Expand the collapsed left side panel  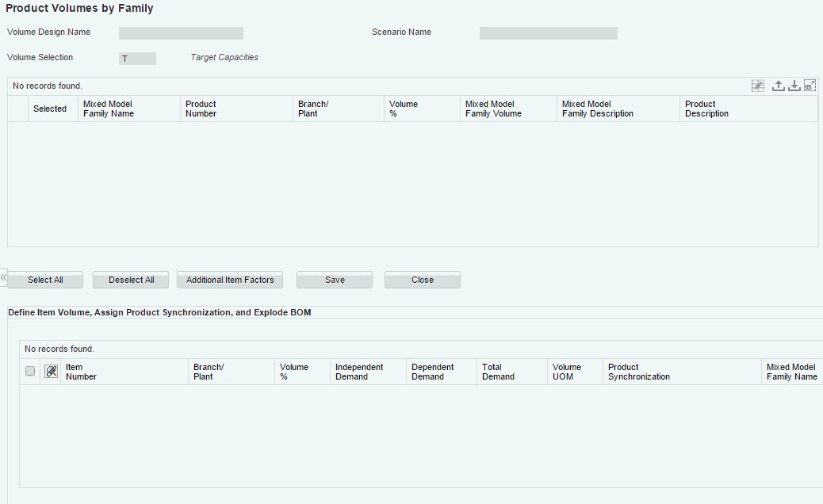pyautogui.click(x=3, y=278)
